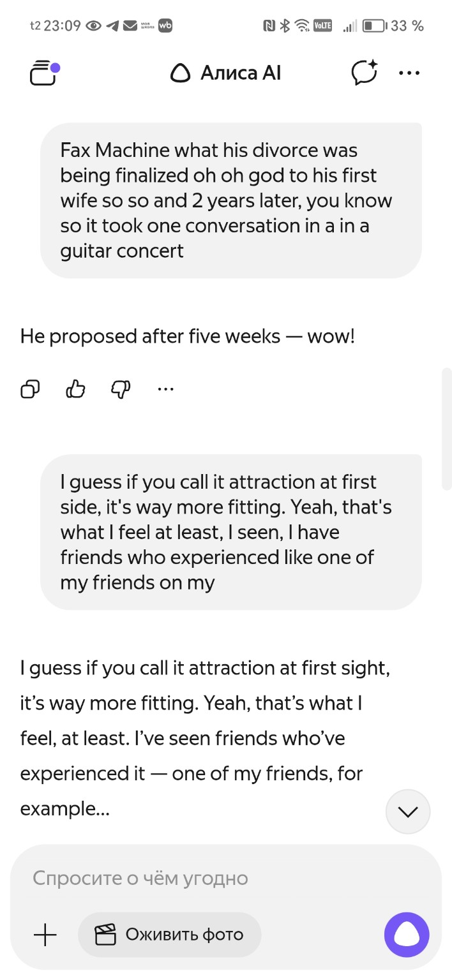452x980 pixels.
Task: Tap the Alice logo in the header
Action: (x=181, y=74)
